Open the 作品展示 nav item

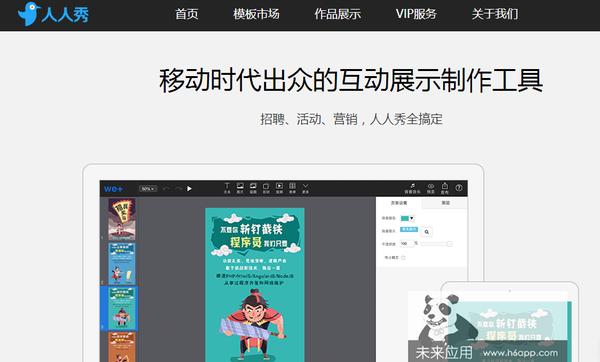[338, 14]
